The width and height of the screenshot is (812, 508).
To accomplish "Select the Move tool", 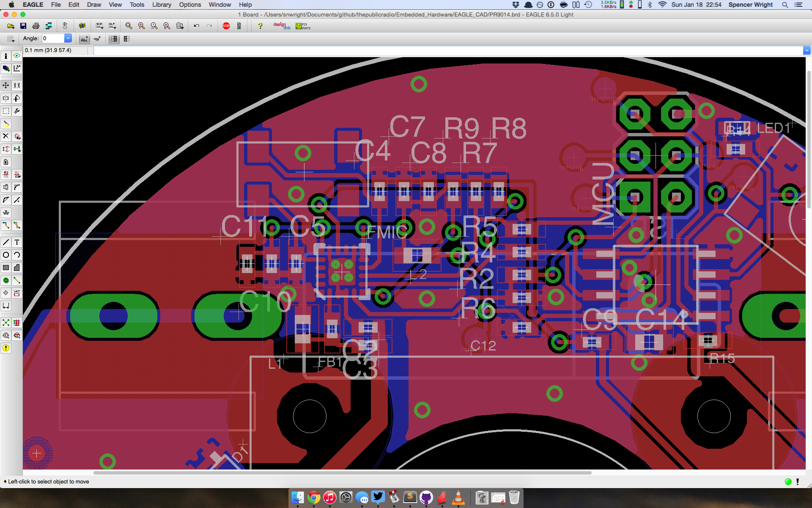I will (6, 86).
